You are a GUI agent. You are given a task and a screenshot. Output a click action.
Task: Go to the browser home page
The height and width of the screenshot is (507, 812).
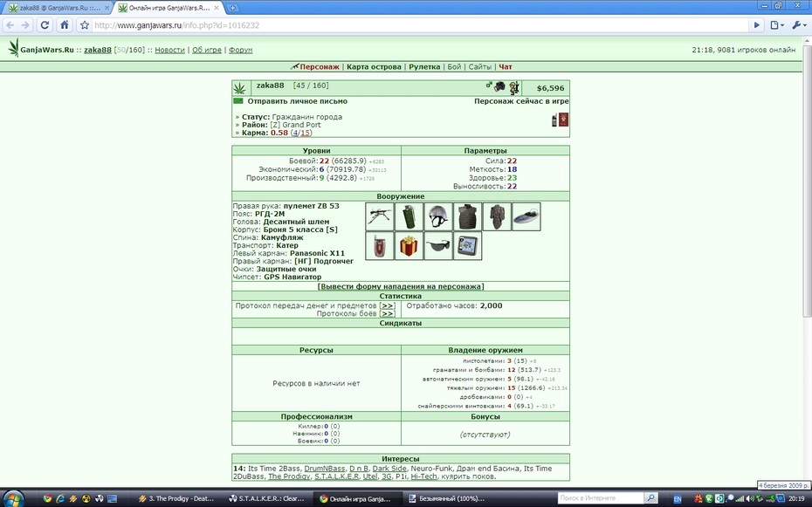coord(65,24)
